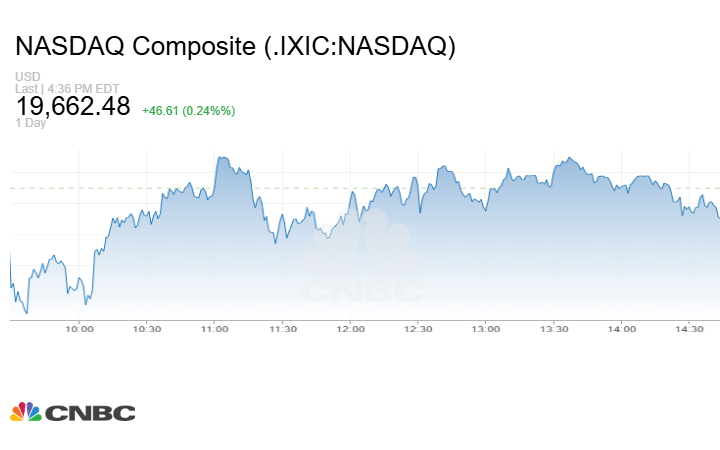The image size is (720, 450).
Task: Click the 12:00 time axis label
Action: click(350, 329)
